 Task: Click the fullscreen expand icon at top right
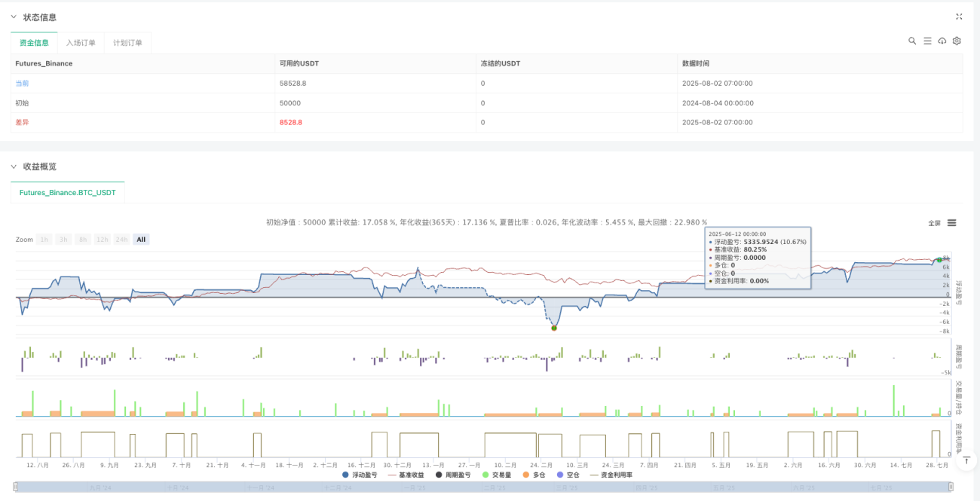coord(959,17)
